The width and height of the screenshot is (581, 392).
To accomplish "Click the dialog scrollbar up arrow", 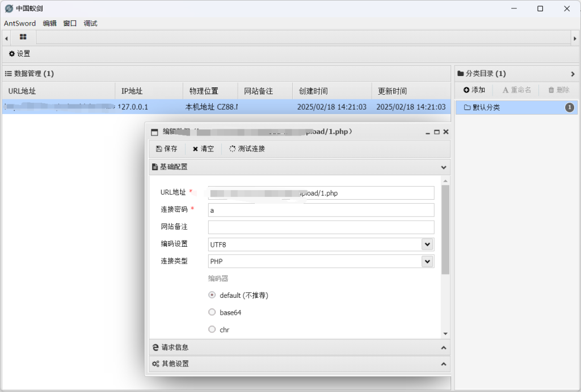I will tap(445, 181).
